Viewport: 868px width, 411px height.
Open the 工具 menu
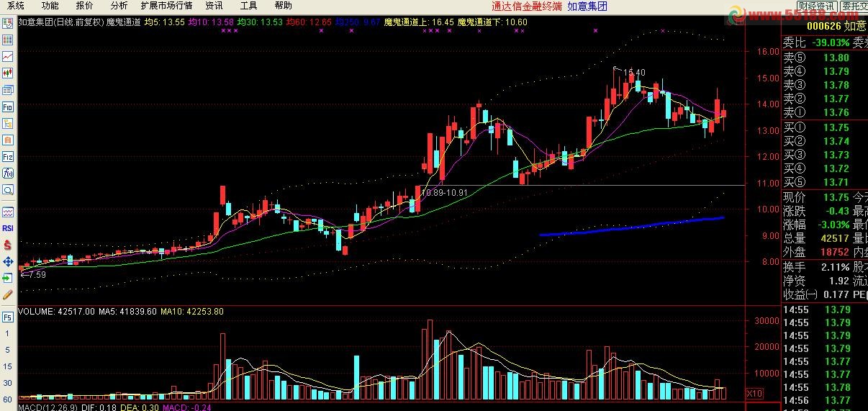click(248, 5)
